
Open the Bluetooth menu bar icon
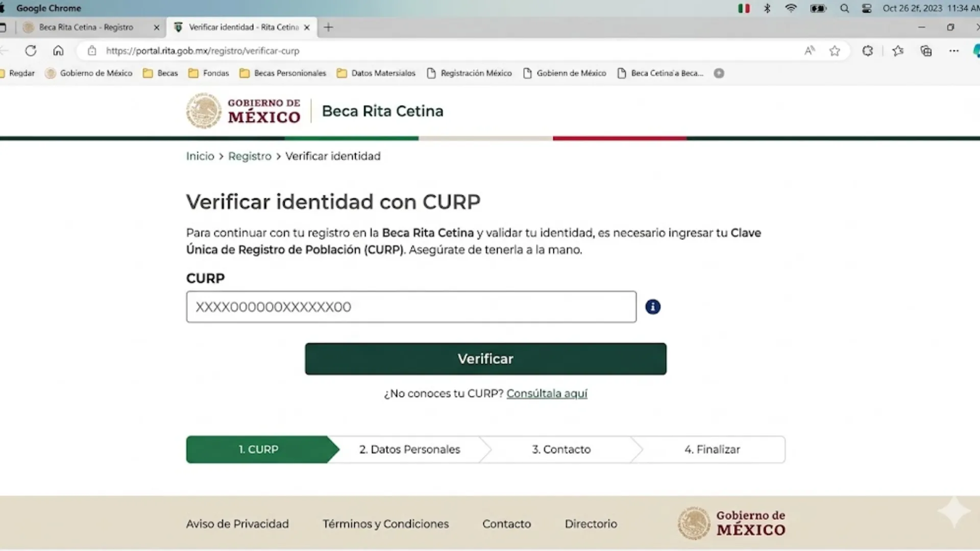pyautogui.click(x=767, y=8)
